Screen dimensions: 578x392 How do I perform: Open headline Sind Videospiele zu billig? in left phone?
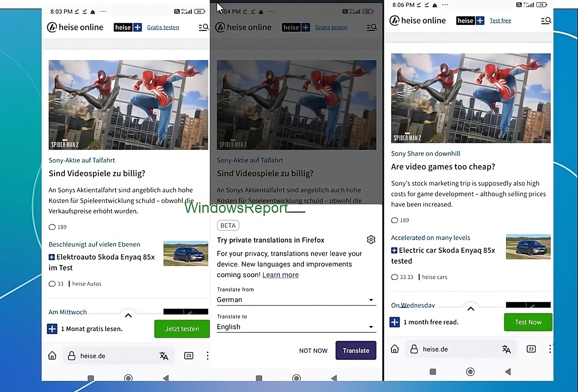coord(97,173)
